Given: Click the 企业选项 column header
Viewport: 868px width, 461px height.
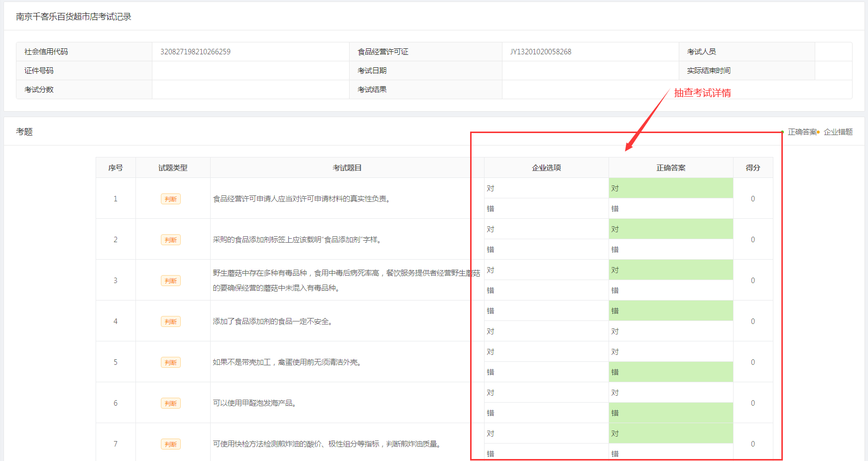Looking at the screenshot, I should click(x=546, y=168).
